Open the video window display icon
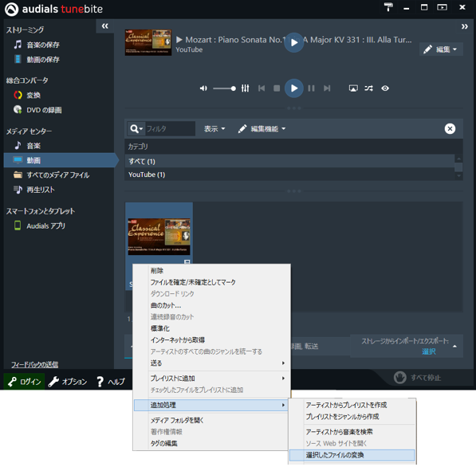 353,88
